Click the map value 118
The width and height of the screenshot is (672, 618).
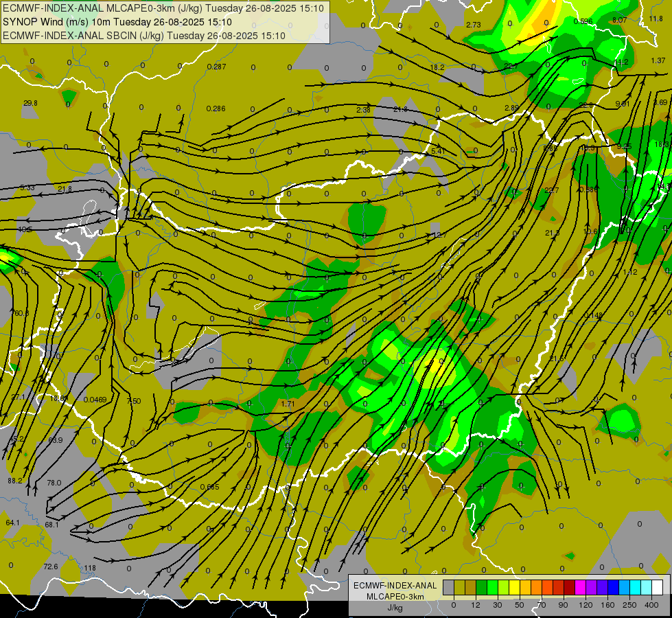(x=90, y=569)
